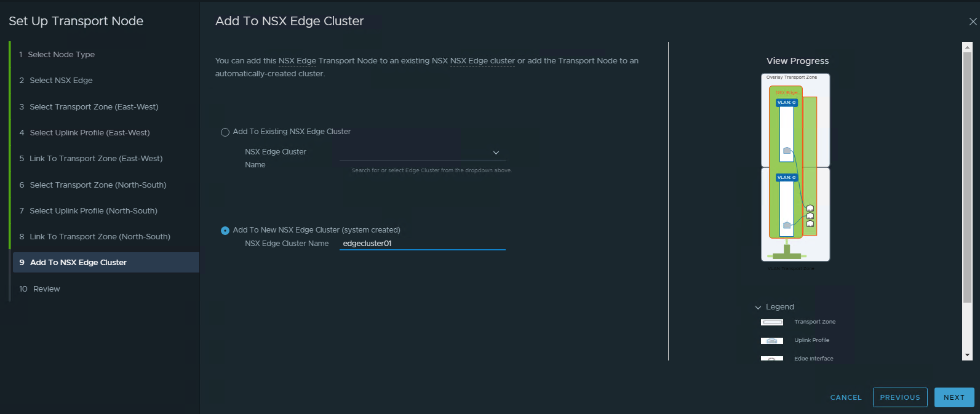Viewport: 980px width, 414px height.
Task: Collapse the Legend section
Action: tap(759, 306)
